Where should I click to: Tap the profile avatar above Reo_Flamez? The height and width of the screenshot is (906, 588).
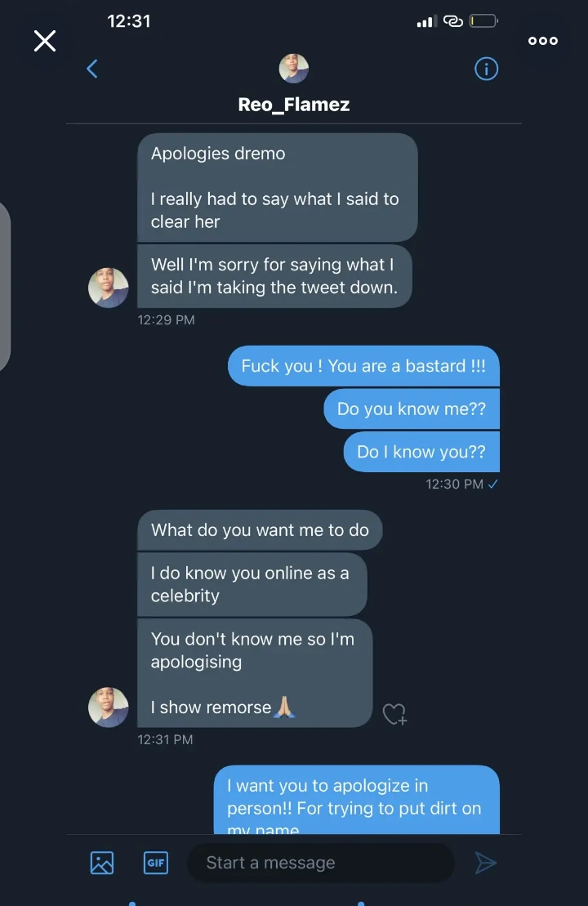point(294,69)
